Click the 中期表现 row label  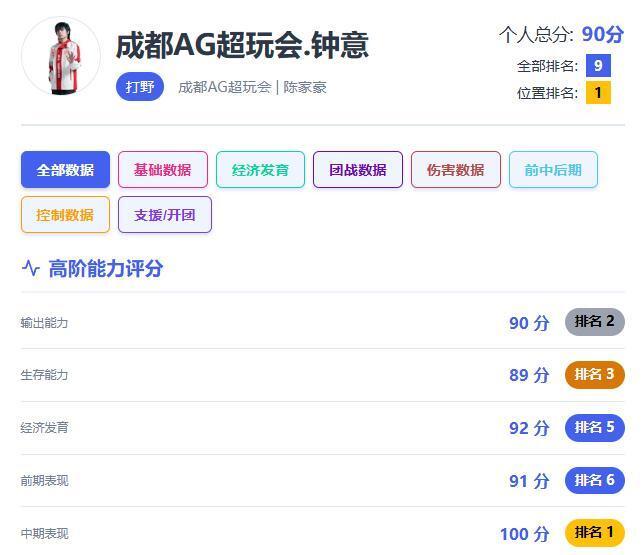pyautogui.click(x=44, y=534)
